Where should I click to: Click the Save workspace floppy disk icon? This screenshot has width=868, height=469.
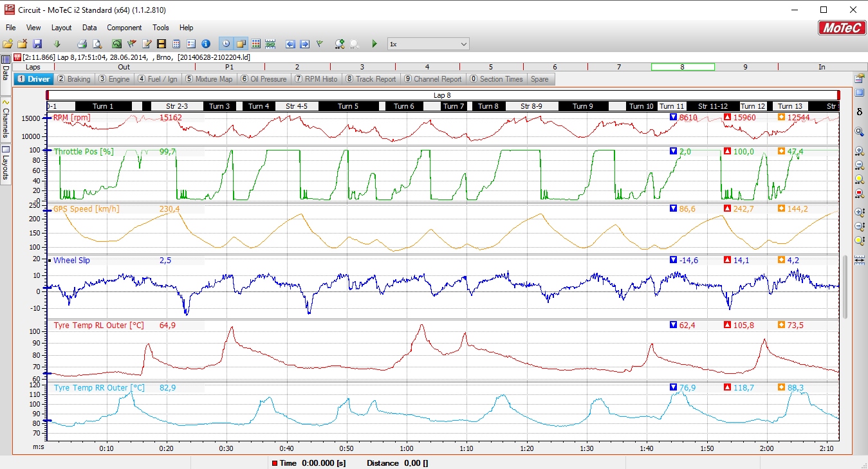[x=37, y=44]
